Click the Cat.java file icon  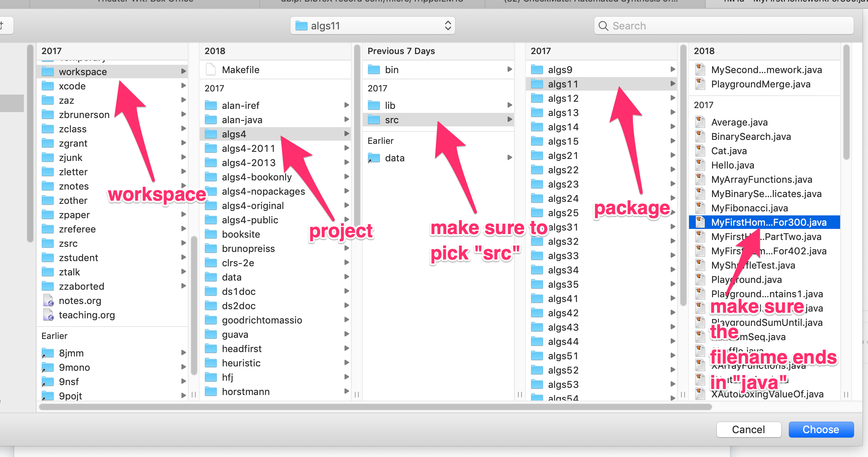700,151
